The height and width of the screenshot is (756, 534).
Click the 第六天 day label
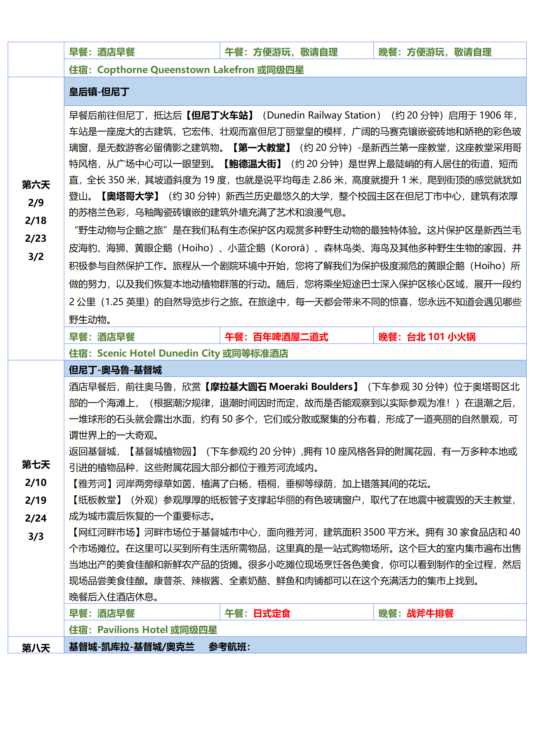36,185
